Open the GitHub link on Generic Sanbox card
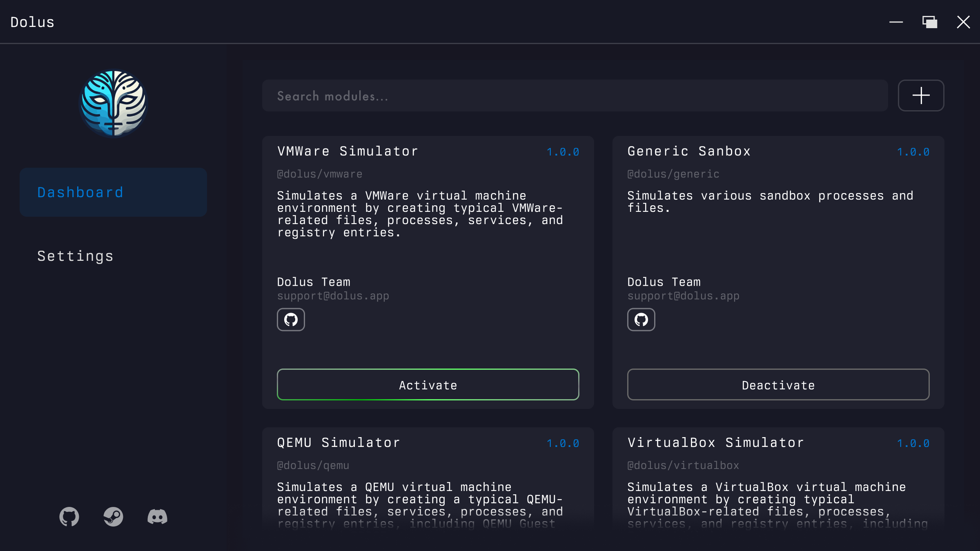Image resolution: width=980 pixels, height=551 pixels. point(641,320)
